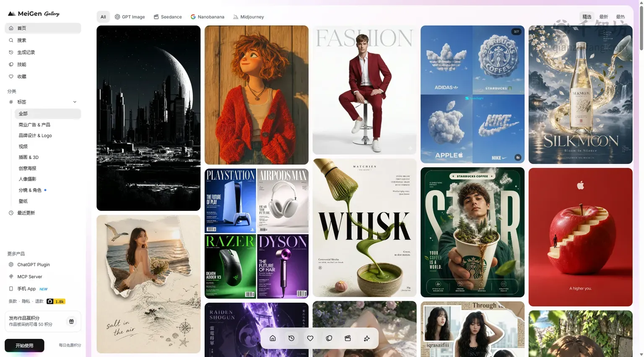Click the overlapping shapes icon in the floating bar
Image resolution: width=644 pixels, height=357 pixels.
pos(329,338)
